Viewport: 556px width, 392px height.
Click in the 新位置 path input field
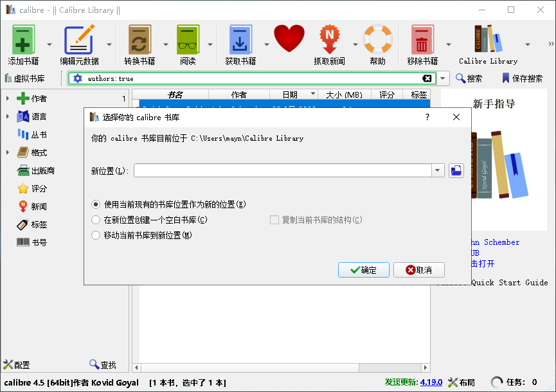pyautogui.click(x=283, y=171)
